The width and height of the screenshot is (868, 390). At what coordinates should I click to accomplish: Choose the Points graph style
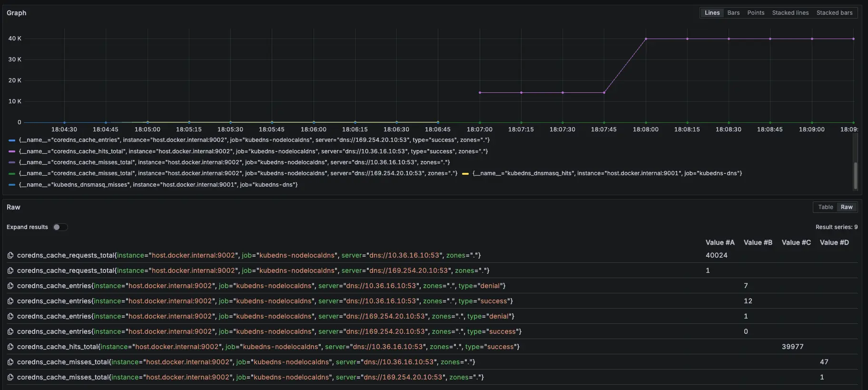tap(756, 13)
